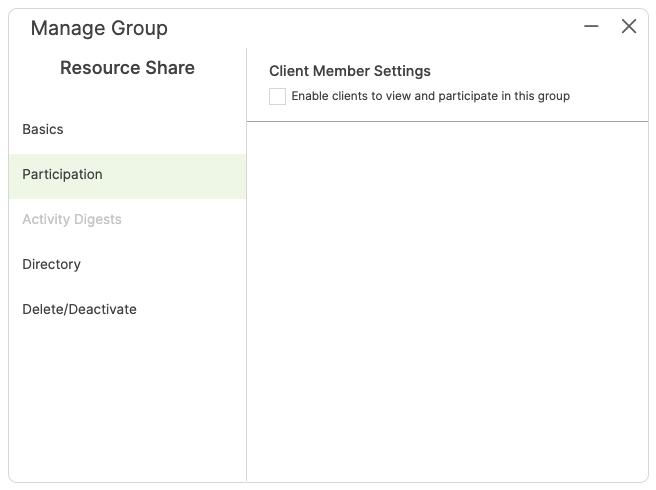Select the Participation sidebar item
The image size is (656, 490).
(x=62, y=174)
